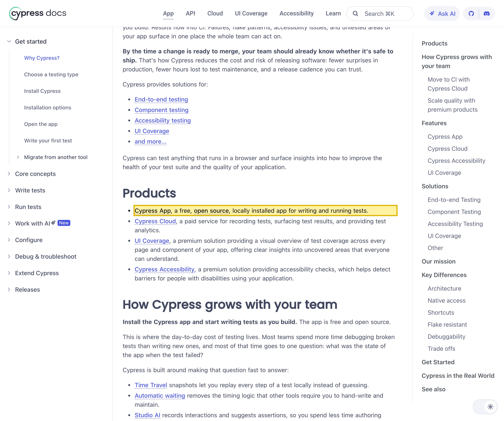Open the Time Travel link
Viewport: 504px width, 421px height.
(x=151, y=385)
